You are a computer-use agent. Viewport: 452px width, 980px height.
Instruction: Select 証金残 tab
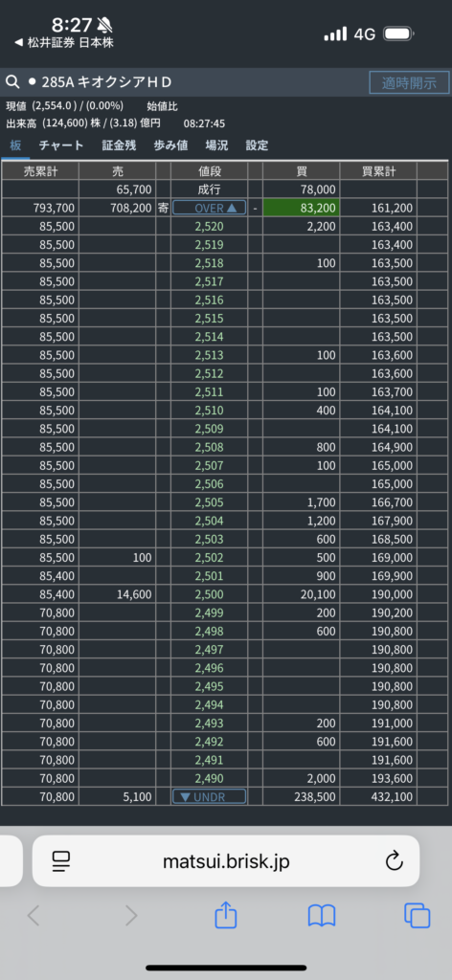click(119, 145)
